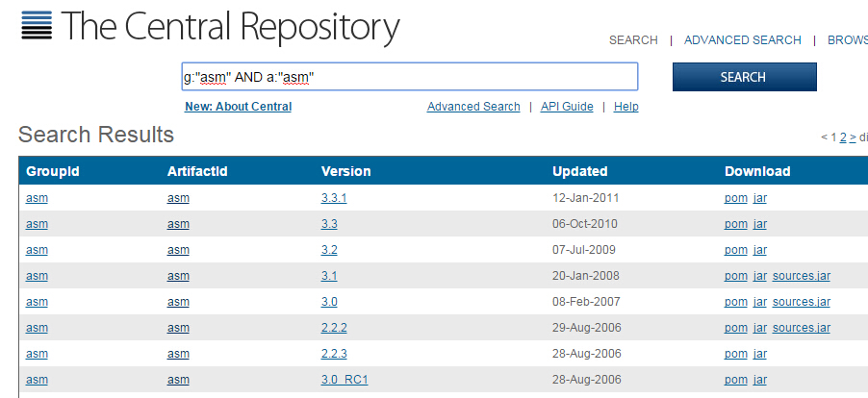This screenshot has height=398, width=868.
Task: Click the blue SEARCH button
Action: pos(744,77)
